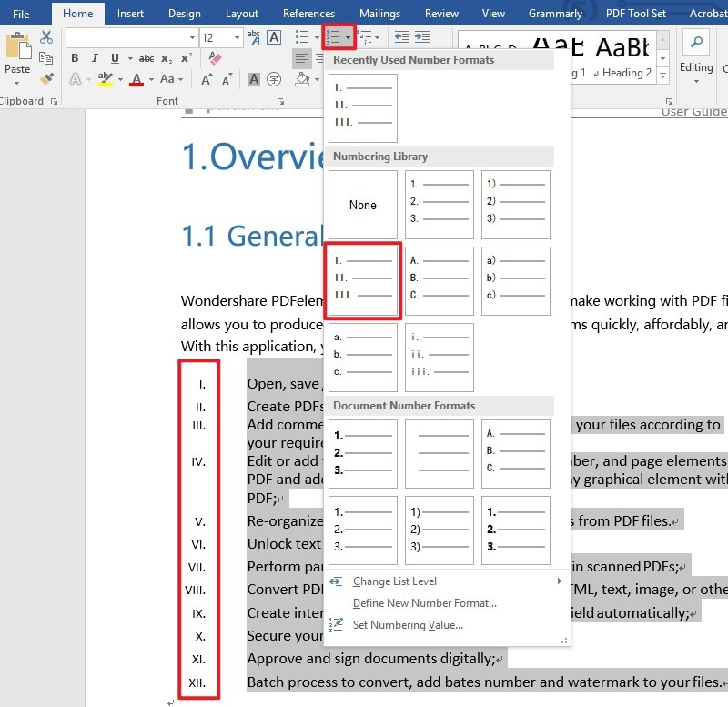Click Set Numbering Value
Screen dimensions: 728x707
click(408, 625)
